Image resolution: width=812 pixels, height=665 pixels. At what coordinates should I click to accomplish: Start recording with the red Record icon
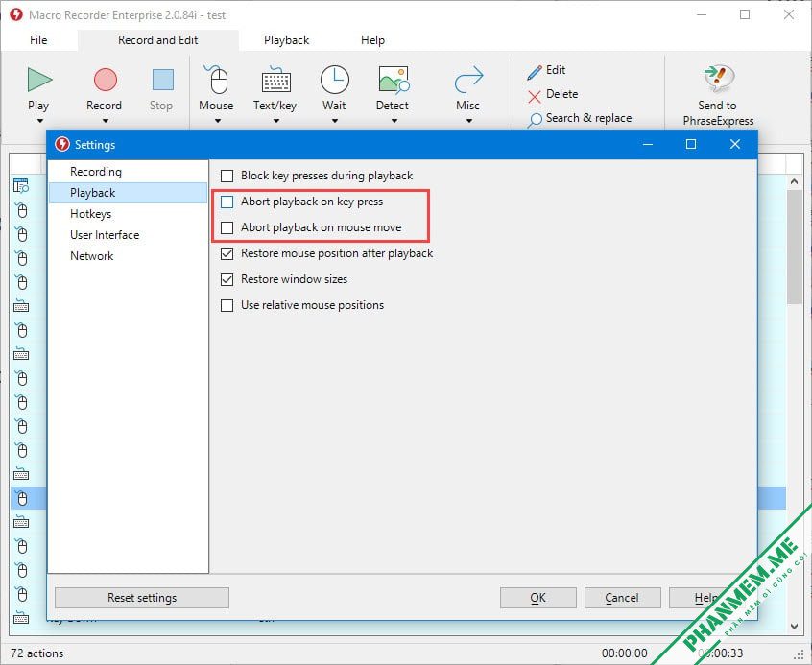click(x=106, y=80)
